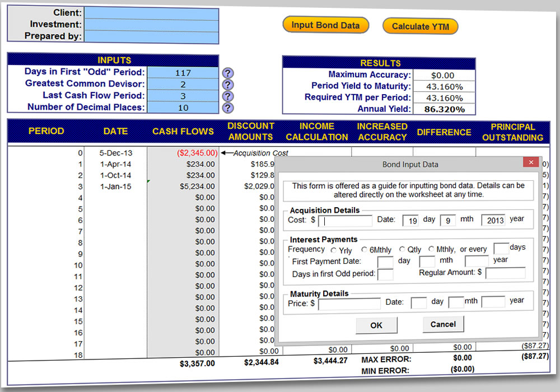
Task: Close the Bond Input Data dialog
Action: tap(530, 162)
